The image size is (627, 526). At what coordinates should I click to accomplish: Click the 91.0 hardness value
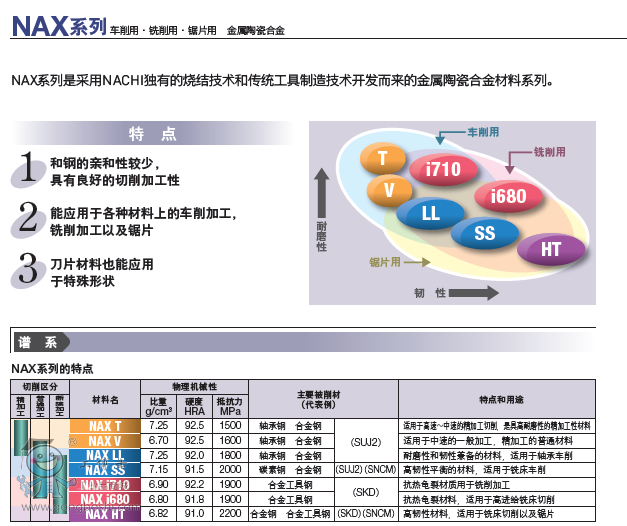pyautogui.click(x=194, y=514)
